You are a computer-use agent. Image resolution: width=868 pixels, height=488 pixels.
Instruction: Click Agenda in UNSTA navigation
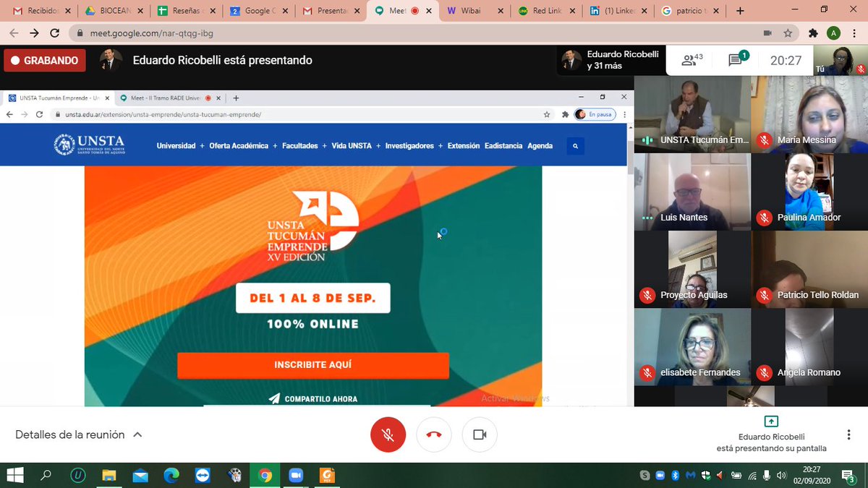point(540,146)
